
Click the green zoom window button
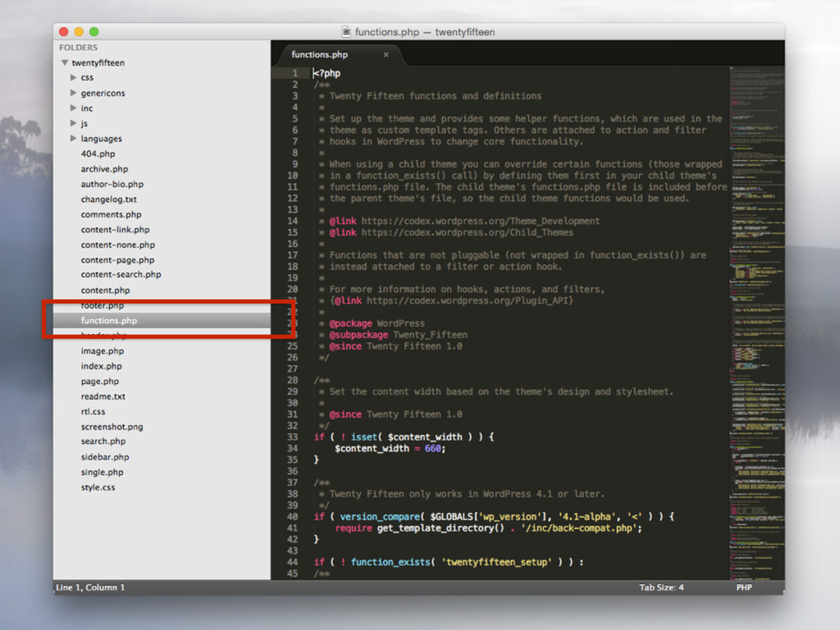click(x=94, y=32)
